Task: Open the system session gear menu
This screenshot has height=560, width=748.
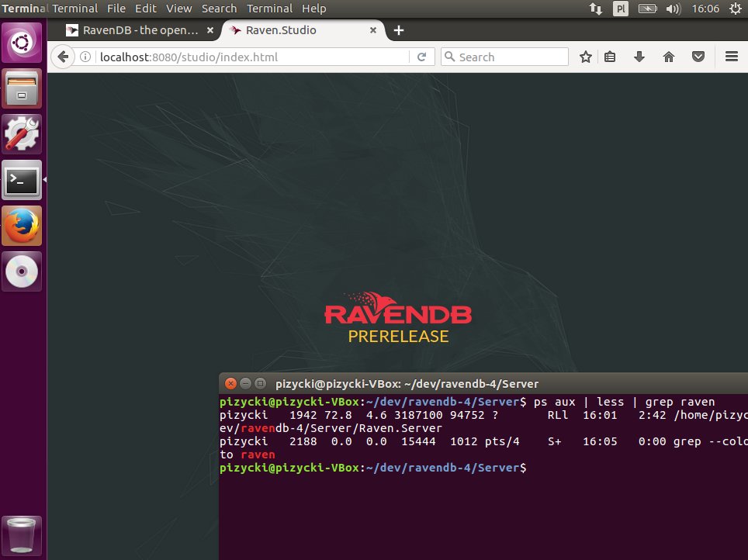Action: point(735,9)
